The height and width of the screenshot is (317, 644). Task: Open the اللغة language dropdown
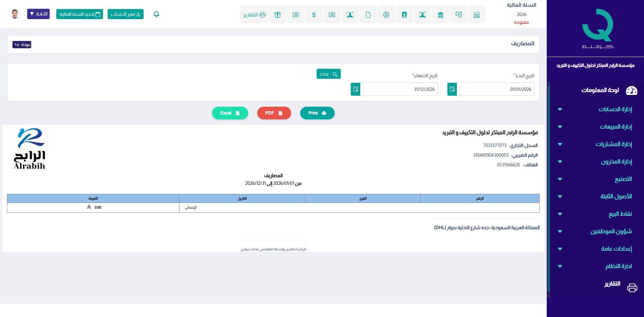point(38,14)
